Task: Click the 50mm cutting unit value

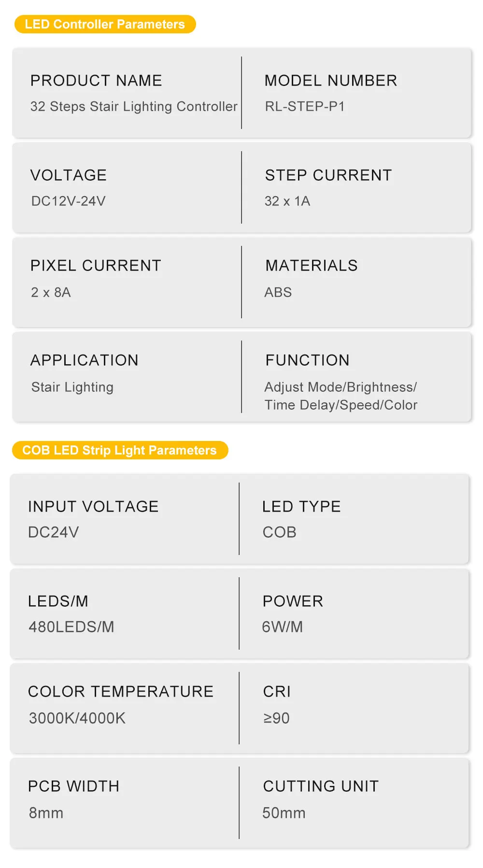Action: pos(284,812)
